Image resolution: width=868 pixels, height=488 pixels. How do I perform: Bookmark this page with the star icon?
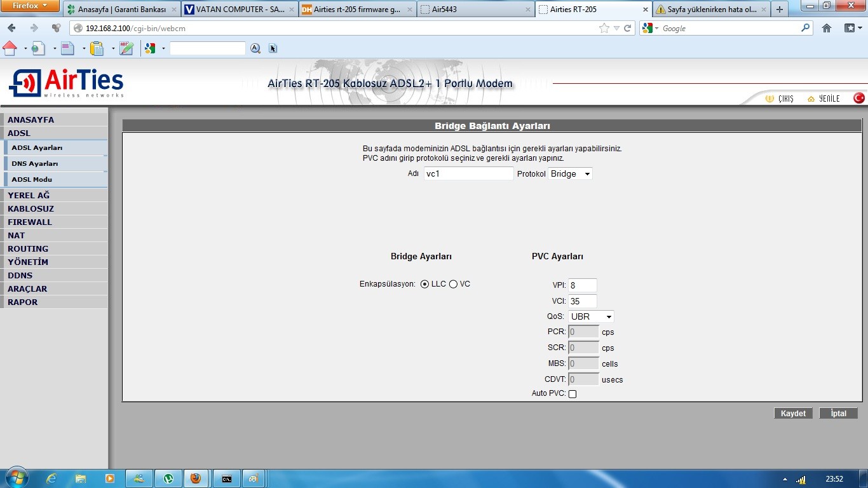[604, 28]
